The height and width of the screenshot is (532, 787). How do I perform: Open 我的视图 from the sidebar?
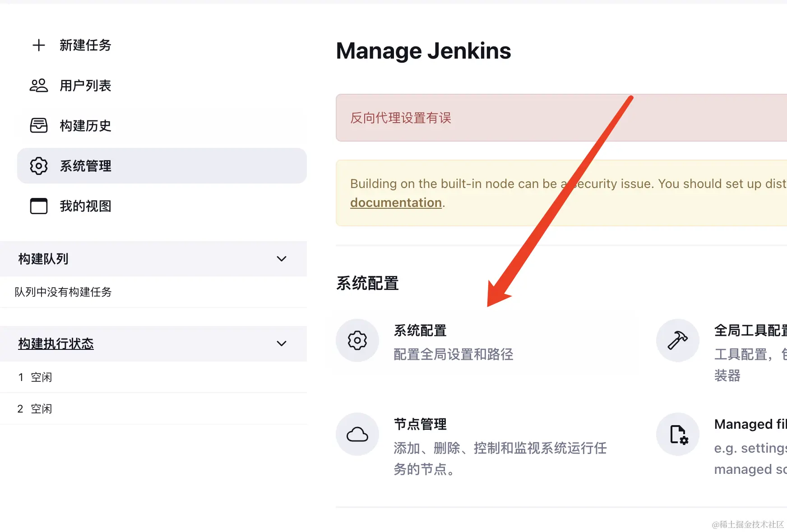[85, 206]
